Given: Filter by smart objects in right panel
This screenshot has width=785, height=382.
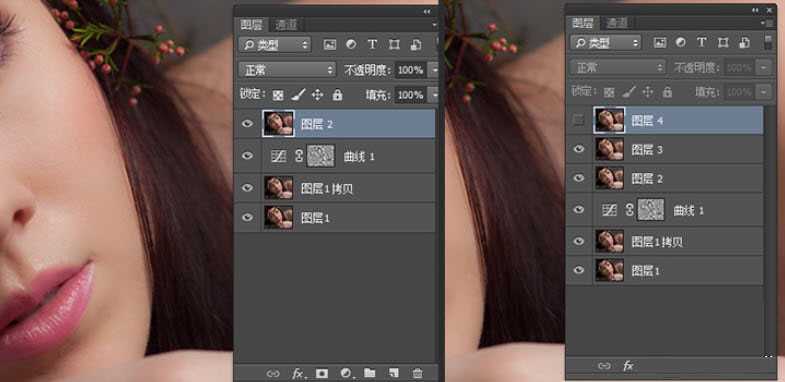Looking at the screenshot, I should 745,43.
